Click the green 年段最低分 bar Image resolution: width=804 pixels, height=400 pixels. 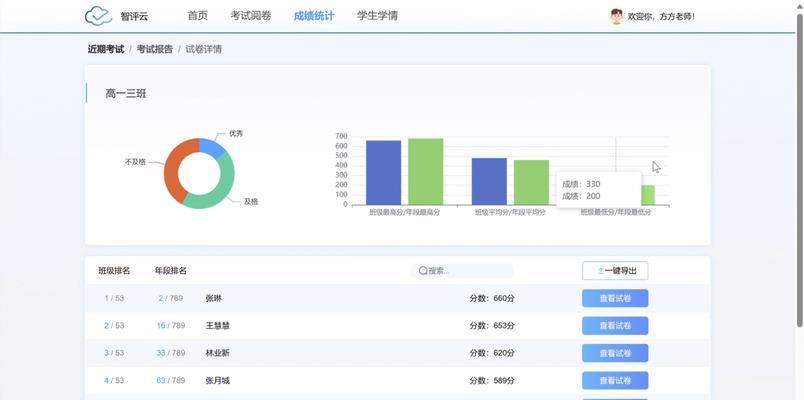pyautogui.click(x=648, y=195)
